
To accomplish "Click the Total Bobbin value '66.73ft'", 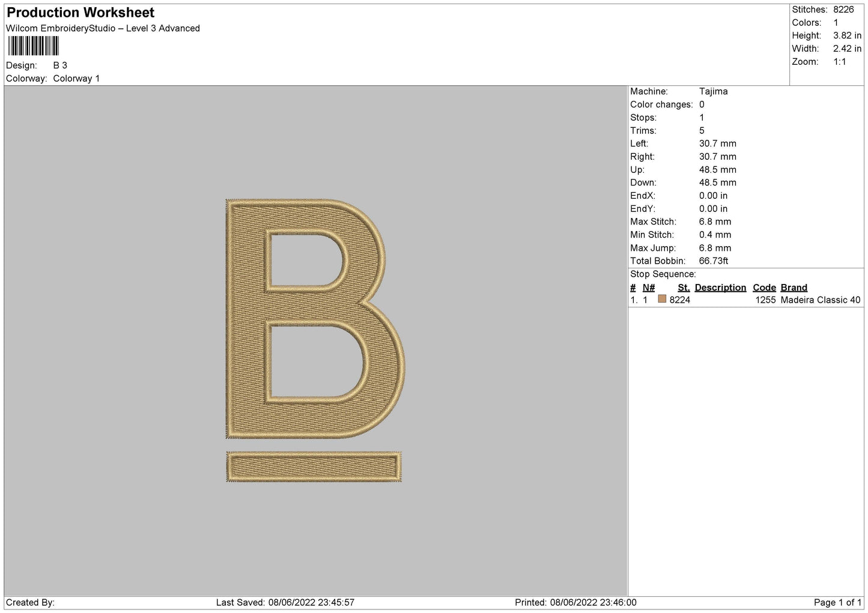I will pyautogui.click(x=714, y=261).
